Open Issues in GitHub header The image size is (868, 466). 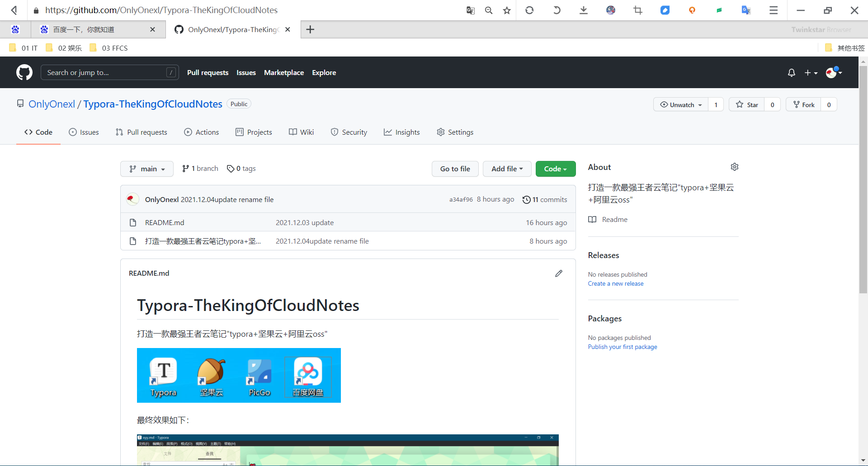point(246,72)
